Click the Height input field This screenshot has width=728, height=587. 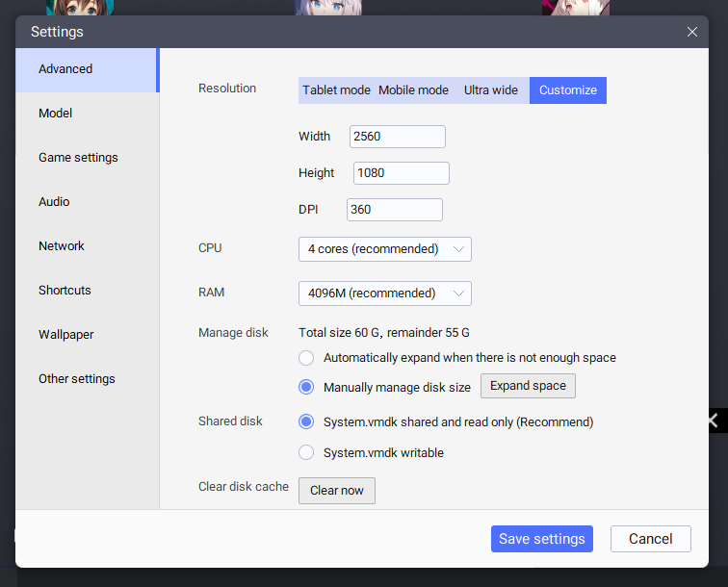point(402,173)
